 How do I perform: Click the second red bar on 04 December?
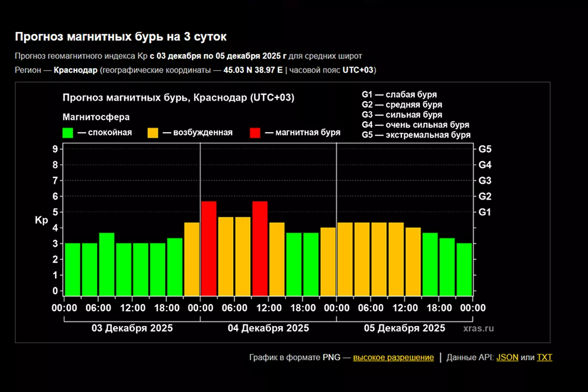coord(260,248)
